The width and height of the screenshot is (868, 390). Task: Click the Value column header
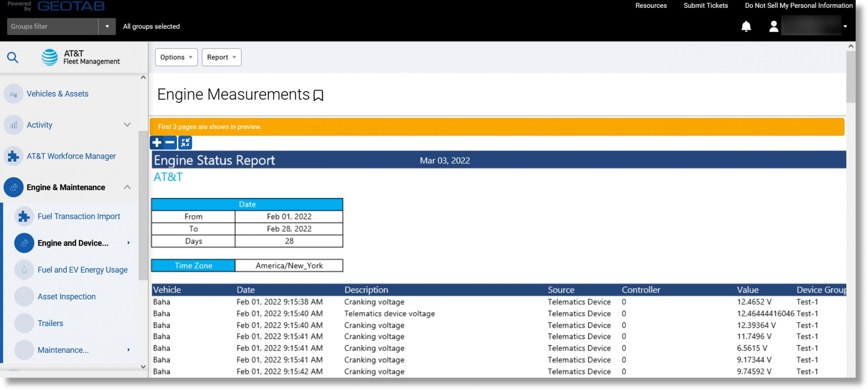point(747,290)
